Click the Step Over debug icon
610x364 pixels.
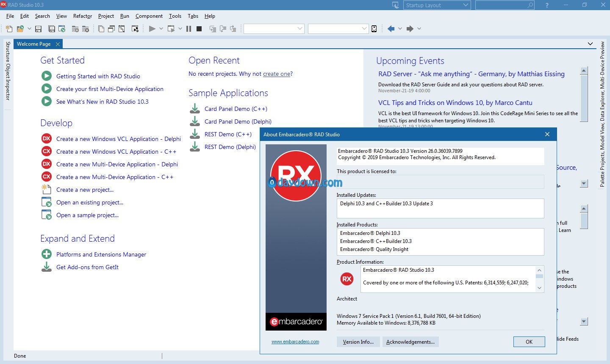coord(223,29)
